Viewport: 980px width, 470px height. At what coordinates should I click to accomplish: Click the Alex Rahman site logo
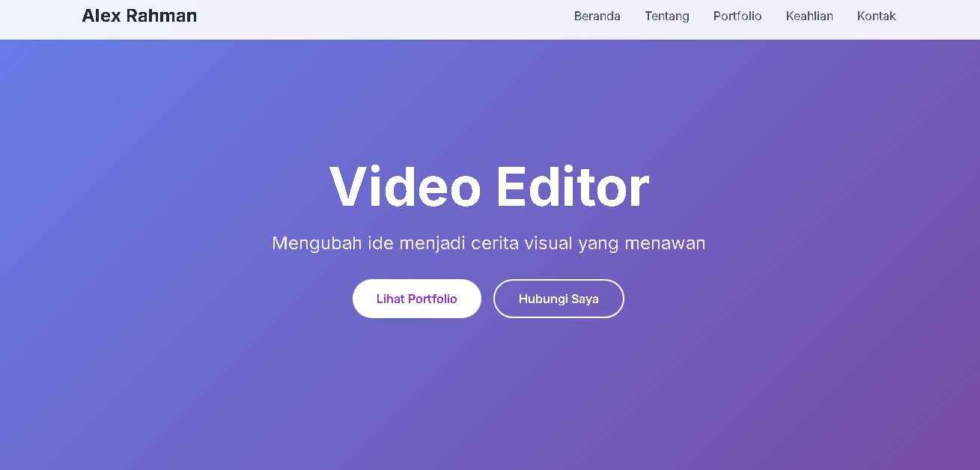click(x=139, y=16)
